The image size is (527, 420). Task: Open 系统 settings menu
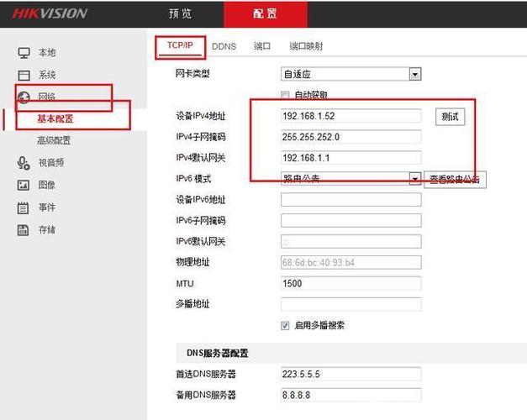pos(47,75)
